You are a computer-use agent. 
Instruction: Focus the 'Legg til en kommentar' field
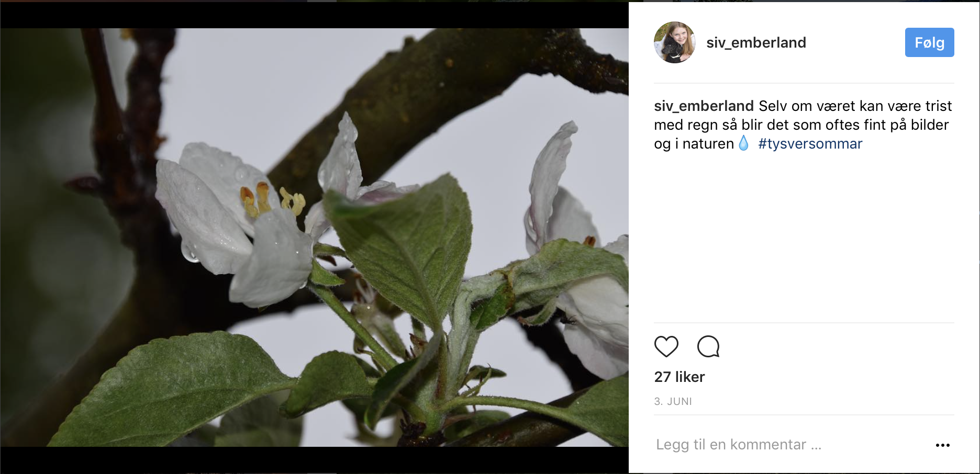[738, 445]
